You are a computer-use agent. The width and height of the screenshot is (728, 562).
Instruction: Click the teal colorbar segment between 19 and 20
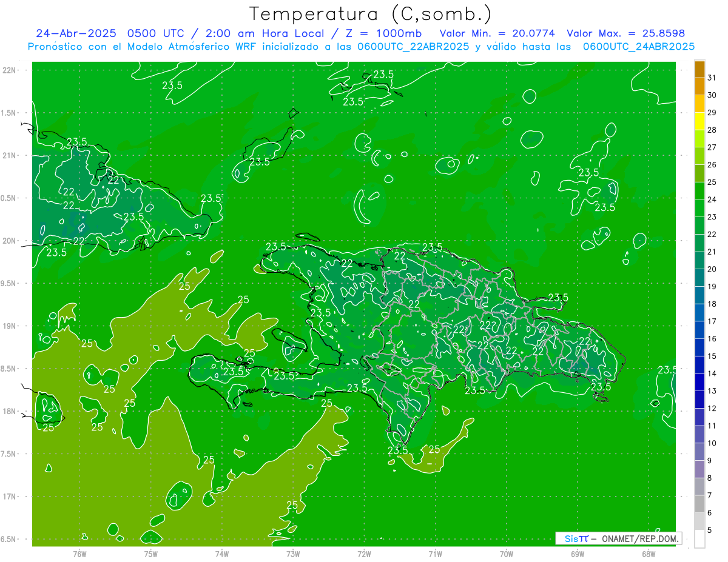[x=699, y=278]
